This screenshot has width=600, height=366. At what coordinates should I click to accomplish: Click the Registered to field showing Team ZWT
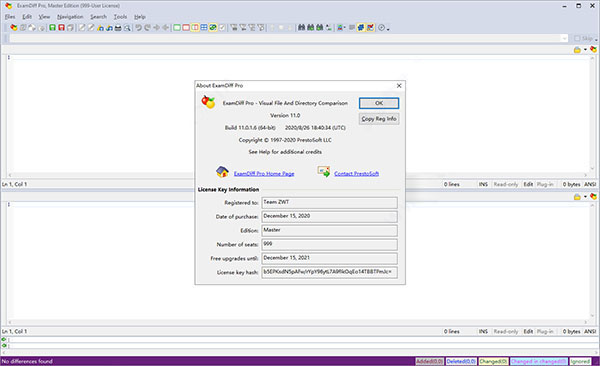(329, 203)
